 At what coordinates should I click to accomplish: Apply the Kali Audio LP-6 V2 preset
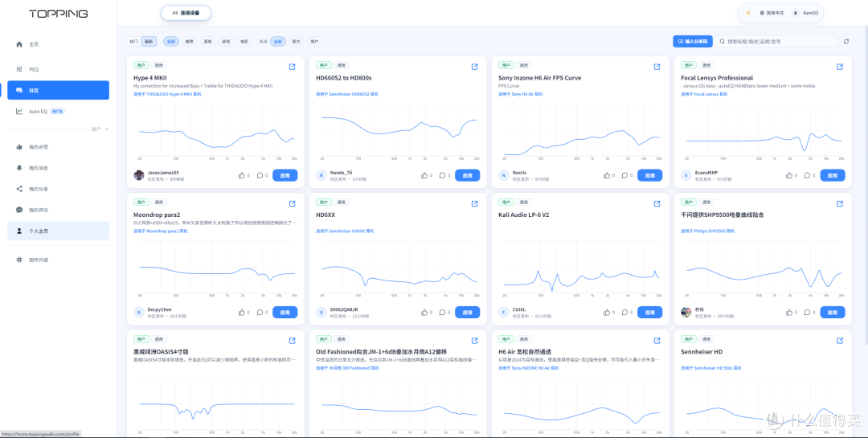(650, 313)
